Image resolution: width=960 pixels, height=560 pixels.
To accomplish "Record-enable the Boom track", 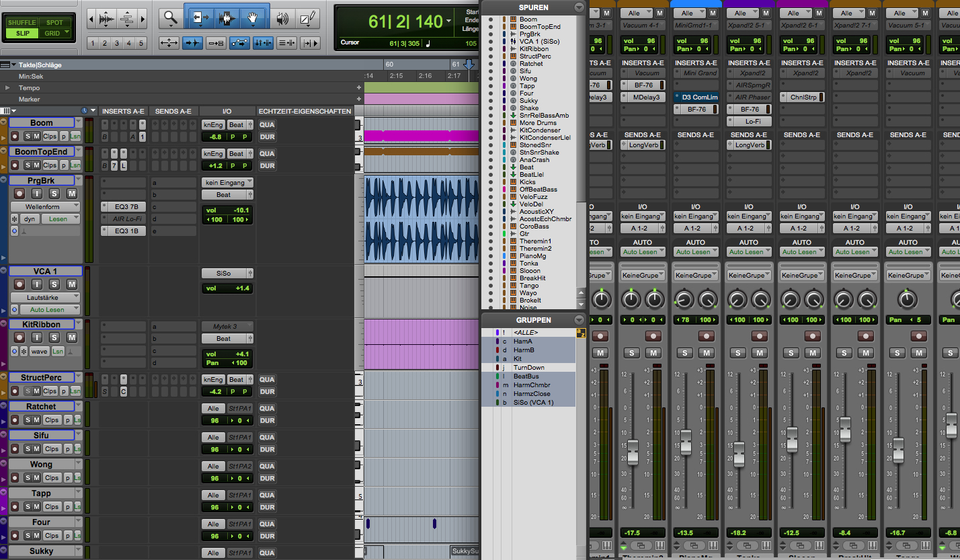I will coord(15,136).
